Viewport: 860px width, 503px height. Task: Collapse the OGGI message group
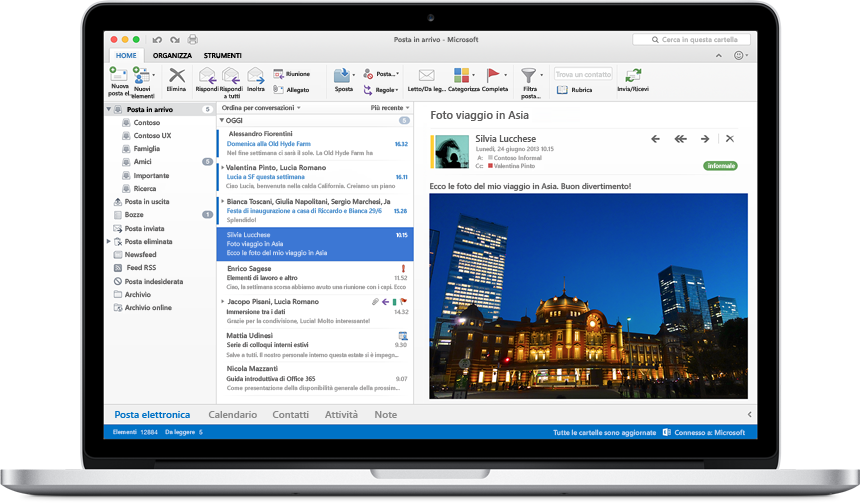222,120
